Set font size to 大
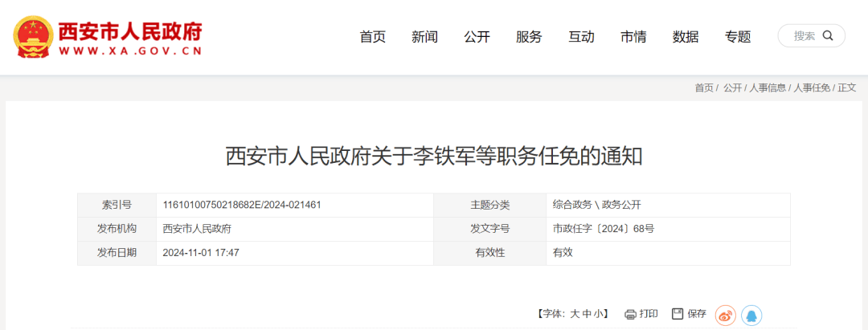868x330 pixels. point(575,315)
